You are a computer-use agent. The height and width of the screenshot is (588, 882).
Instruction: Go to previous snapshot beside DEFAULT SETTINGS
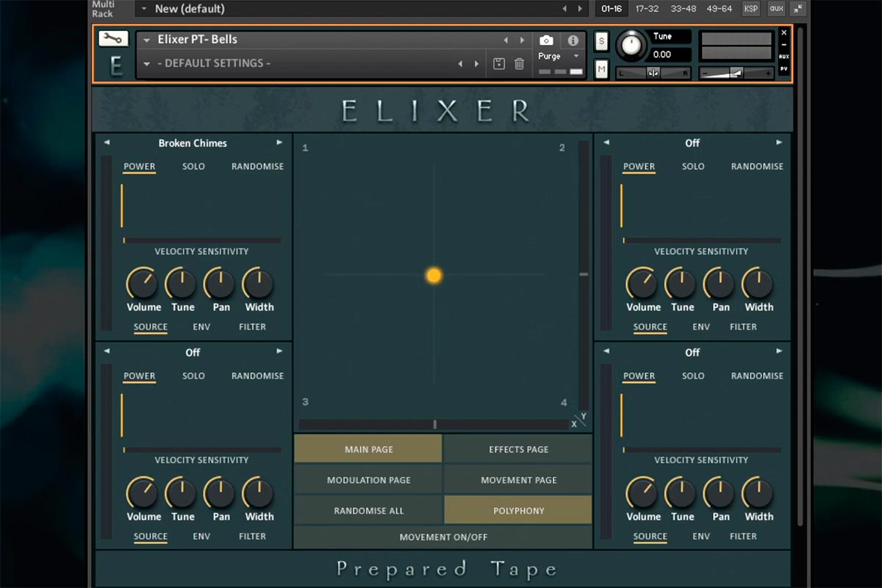461,64
